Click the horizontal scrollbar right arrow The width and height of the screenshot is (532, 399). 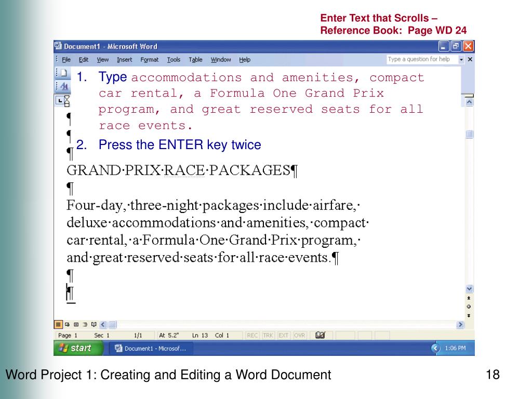coord(460,325)
